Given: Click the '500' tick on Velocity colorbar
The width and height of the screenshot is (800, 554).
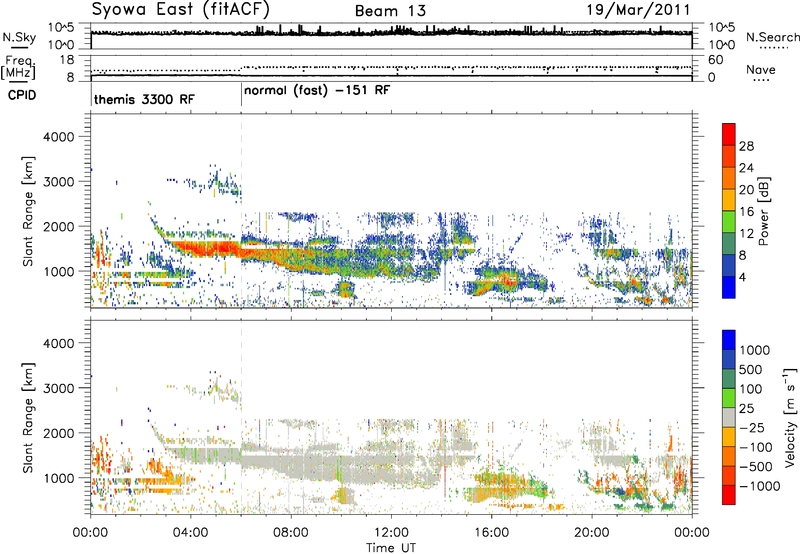Looking at the screenshot, I should (751, 370).
